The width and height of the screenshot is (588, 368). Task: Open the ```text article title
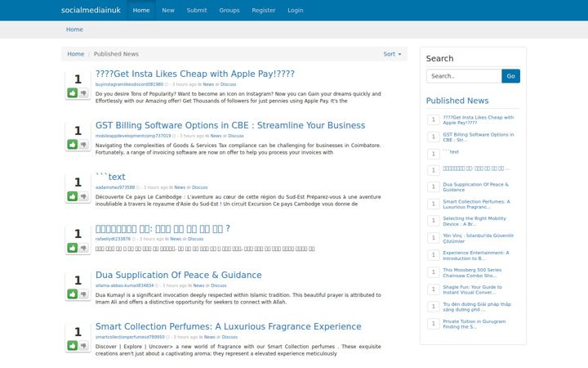tap(110, 177)
